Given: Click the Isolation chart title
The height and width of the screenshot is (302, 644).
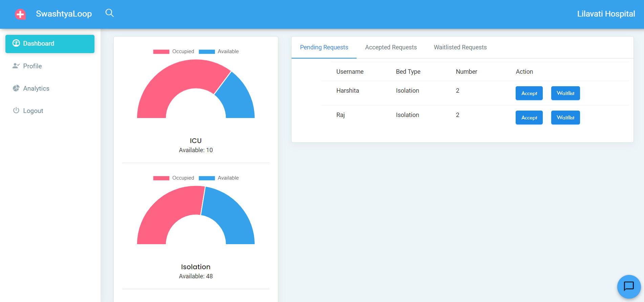Looking at the screenshot, I should point(196,267).
